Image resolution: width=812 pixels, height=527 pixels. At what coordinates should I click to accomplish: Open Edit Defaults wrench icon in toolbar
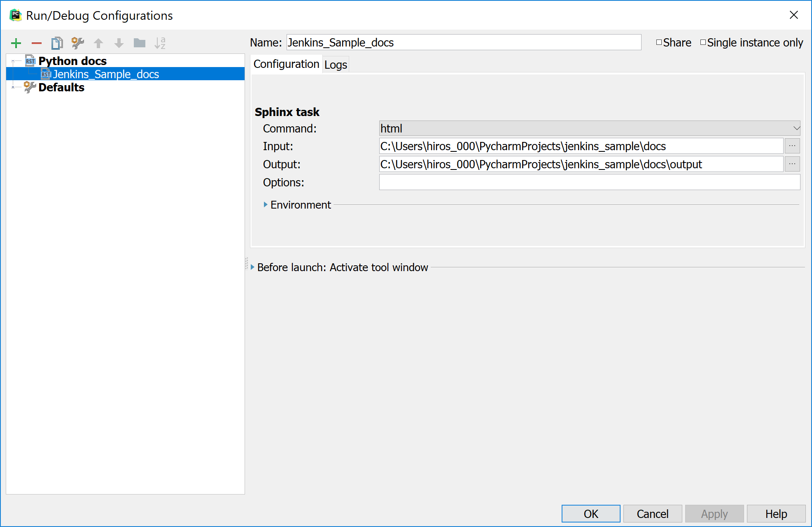(x=77, y=43)
